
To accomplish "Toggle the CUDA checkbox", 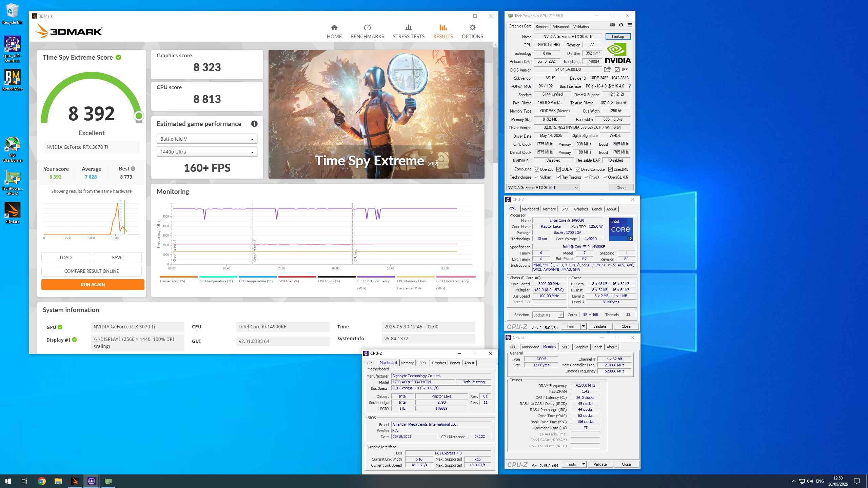I will (558, 169).
